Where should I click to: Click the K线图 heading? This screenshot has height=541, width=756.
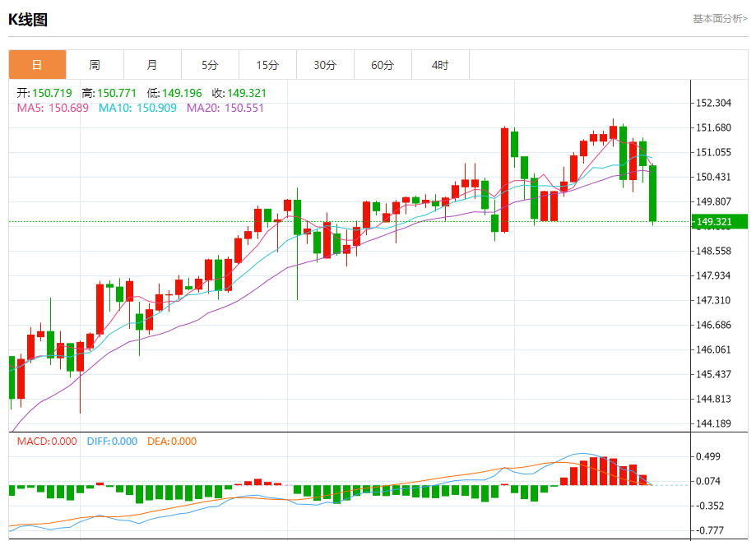[x=27, y=20]
